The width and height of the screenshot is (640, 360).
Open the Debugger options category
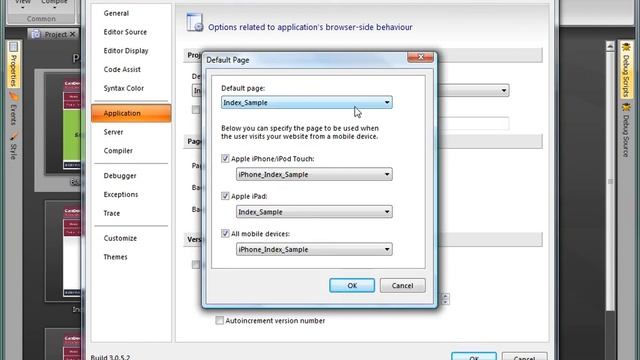[120, 176]
